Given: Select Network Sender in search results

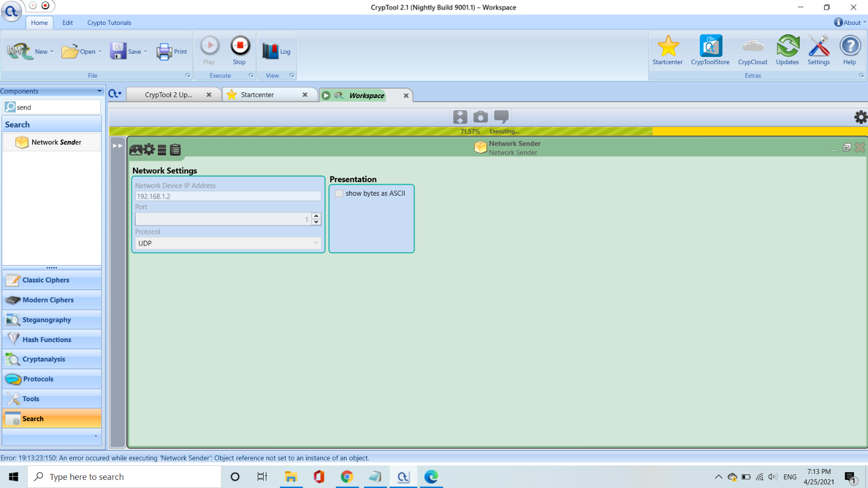Looking at the screenshot, I should (52, 142).
